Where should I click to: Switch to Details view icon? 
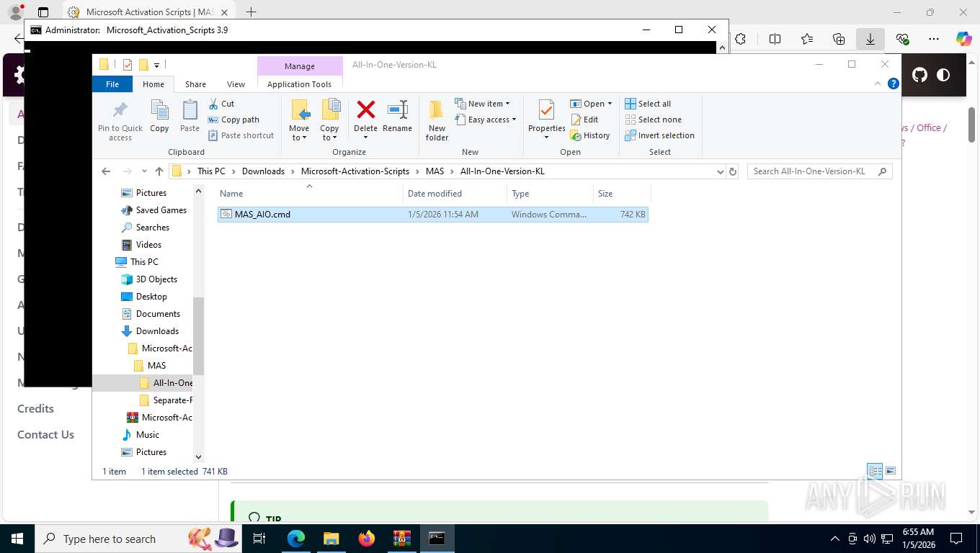(x=876, y=472)
